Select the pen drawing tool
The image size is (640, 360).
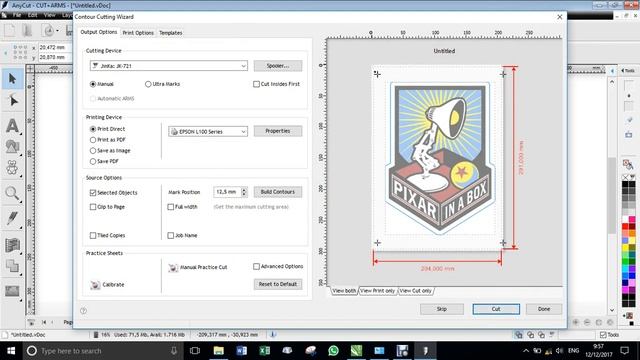(12, 218)
